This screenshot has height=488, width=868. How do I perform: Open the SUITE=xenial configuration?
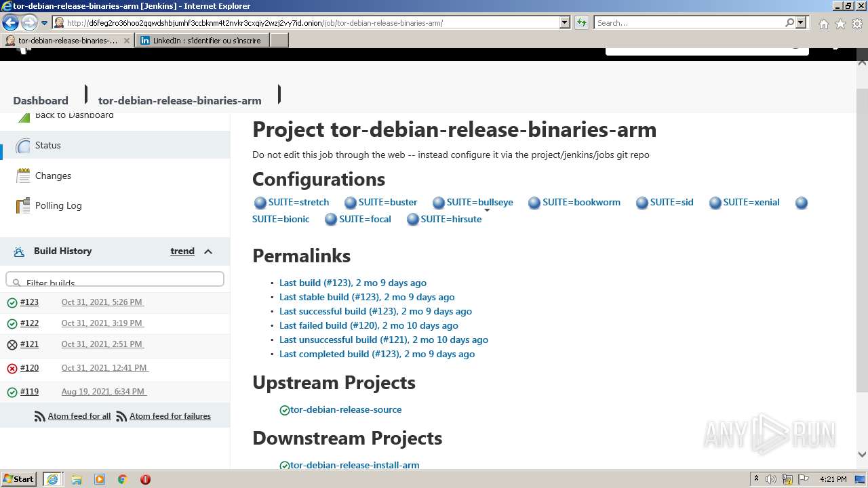pos(751,202)
